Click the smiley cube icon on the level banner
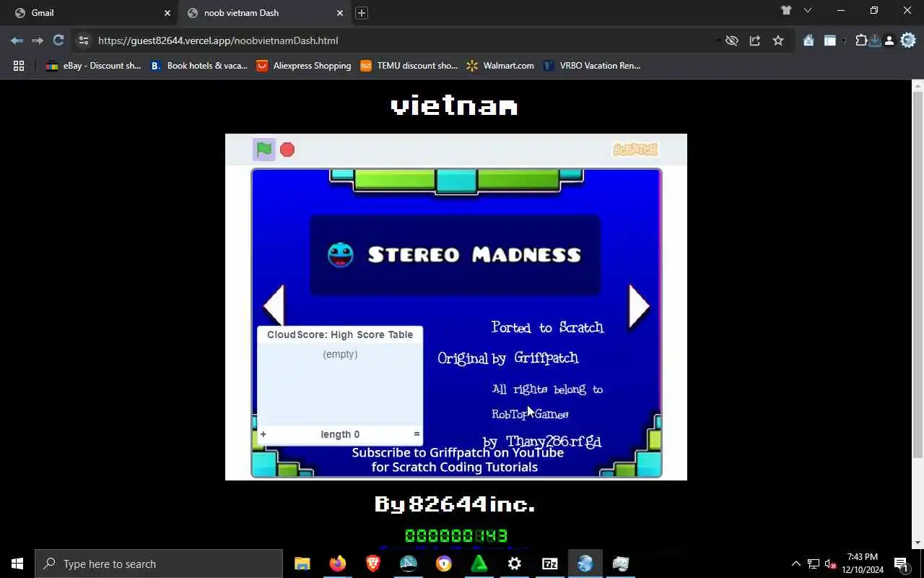This screenshot has width=924, height=578. point(340,254)
